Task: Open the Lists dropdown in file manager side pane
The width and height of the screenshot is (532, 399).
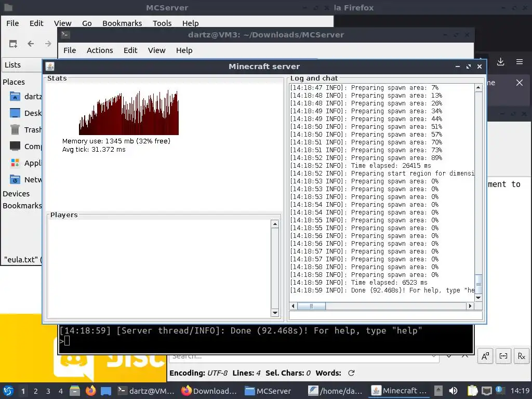Action: pos(22,65)
